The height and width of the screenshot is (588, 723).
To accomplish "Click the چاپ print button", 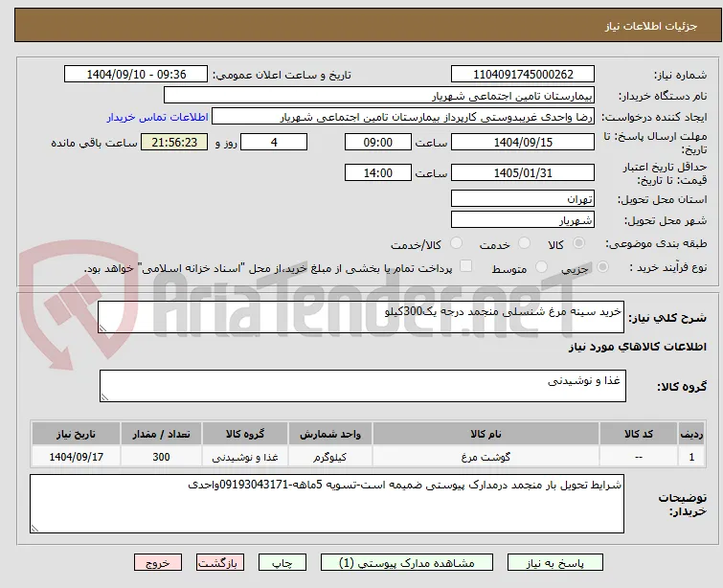I will 282,563.
